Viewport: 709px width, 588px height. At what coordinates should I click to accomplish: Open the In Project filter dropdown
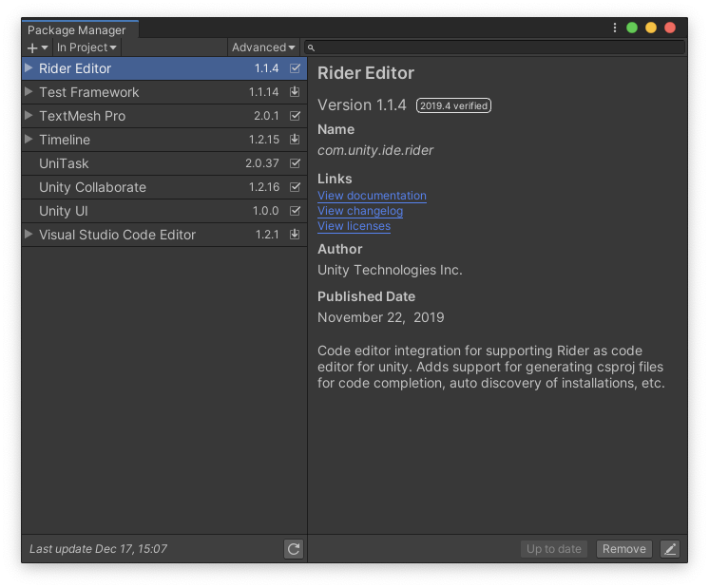pos(86,47)
